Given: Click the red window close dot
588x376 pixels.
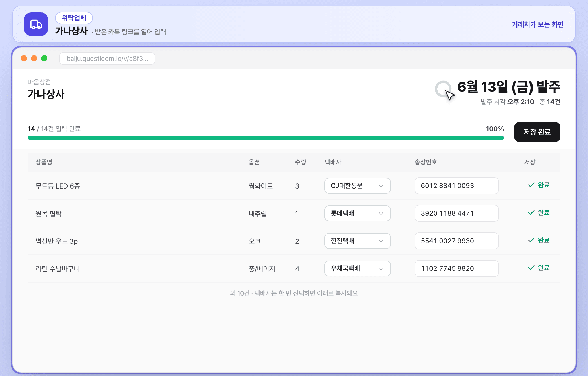Looking at the screenshot, I should 24,58.
